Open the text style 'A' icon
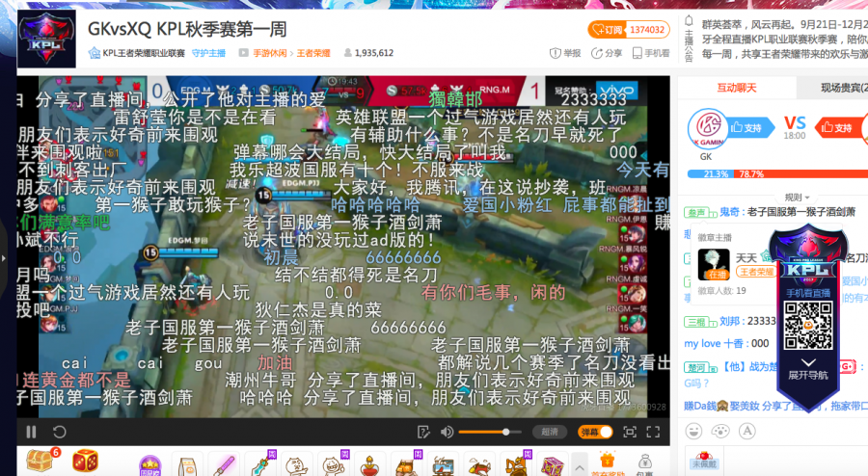Viewport: 868px width, 476px height. tap(747, 431)
